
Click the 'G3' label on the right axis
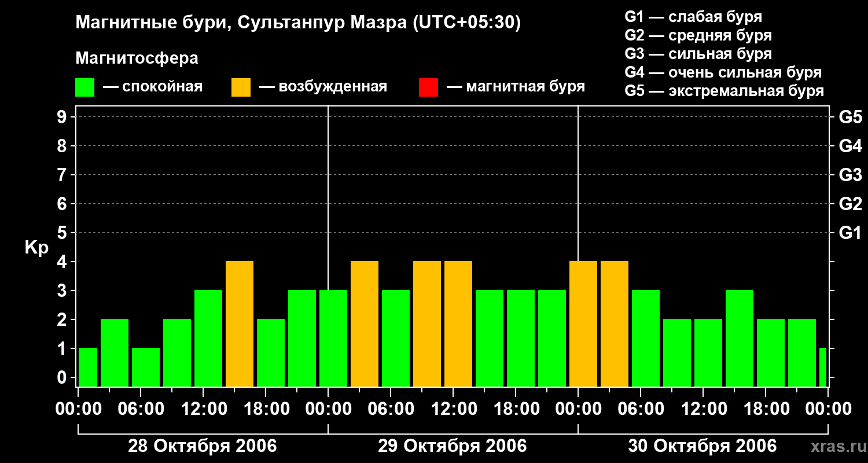pos(850,175)
